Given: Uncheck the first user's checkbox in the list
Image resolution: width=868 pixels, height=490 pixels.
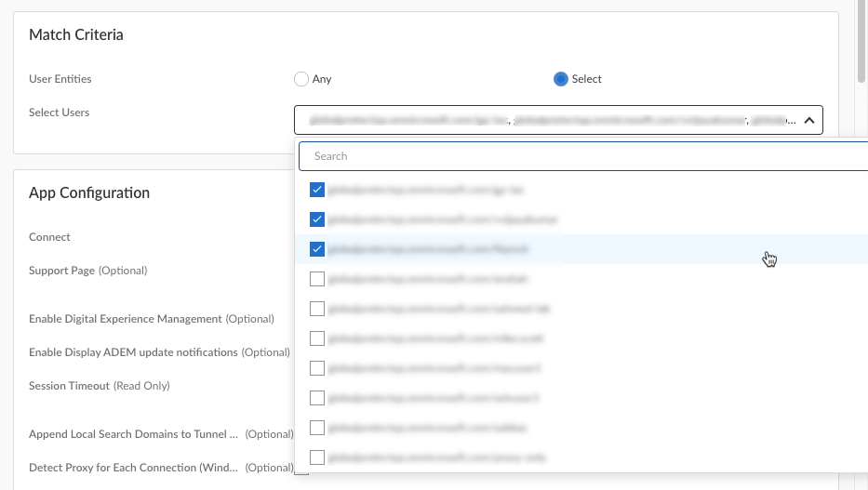Looking at the screenshot, I should click(317, 190).
